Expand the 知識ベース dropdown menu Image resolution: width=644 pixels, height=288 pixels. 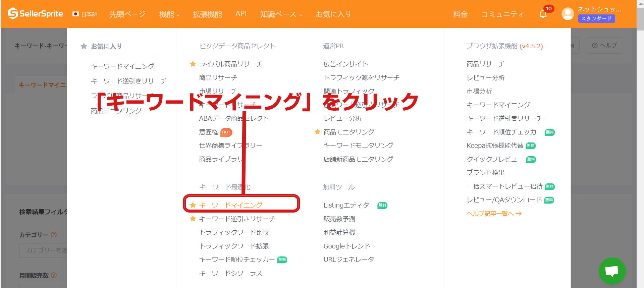(x=281, y=14)
